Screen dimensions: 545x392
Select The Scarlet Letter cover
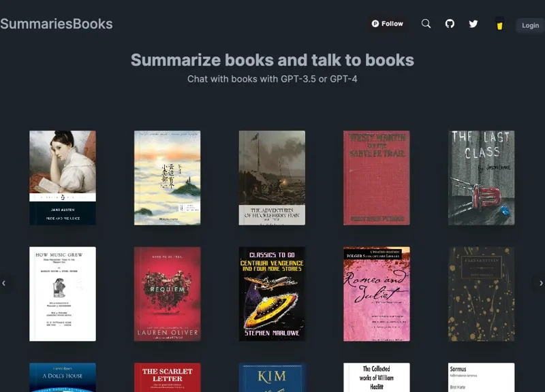pos(167,378)
